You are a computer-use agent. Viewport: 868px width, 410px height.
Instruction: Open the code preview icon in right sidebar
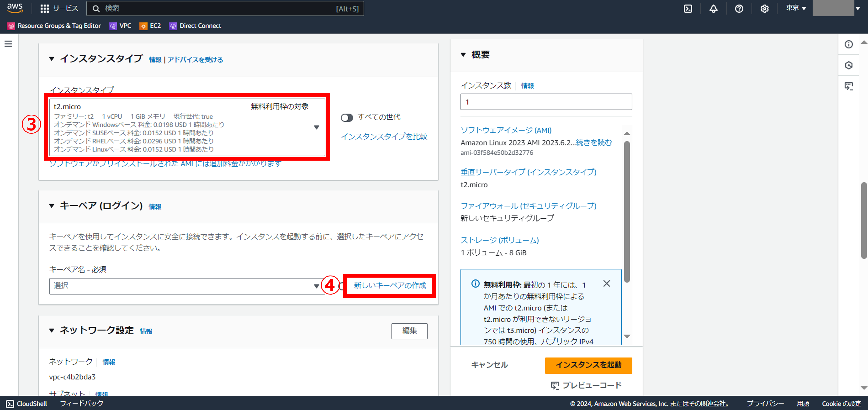[848, 86]
